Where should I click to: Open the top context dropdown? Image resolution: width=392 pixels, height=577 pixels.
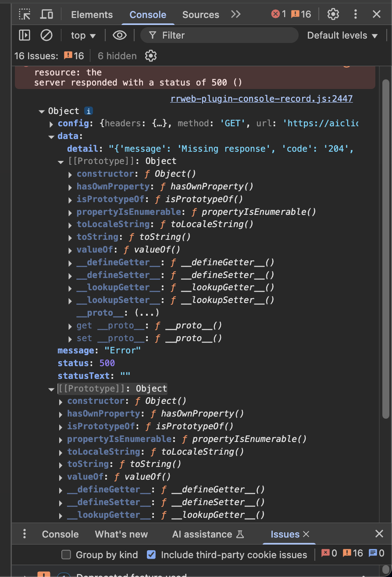pyautogui.click(x=83, y=36)
